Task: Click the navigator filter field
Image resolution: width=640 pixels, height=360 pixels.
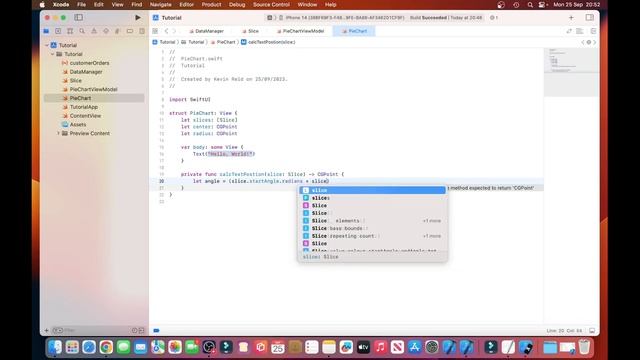Action: click(98, 330)
